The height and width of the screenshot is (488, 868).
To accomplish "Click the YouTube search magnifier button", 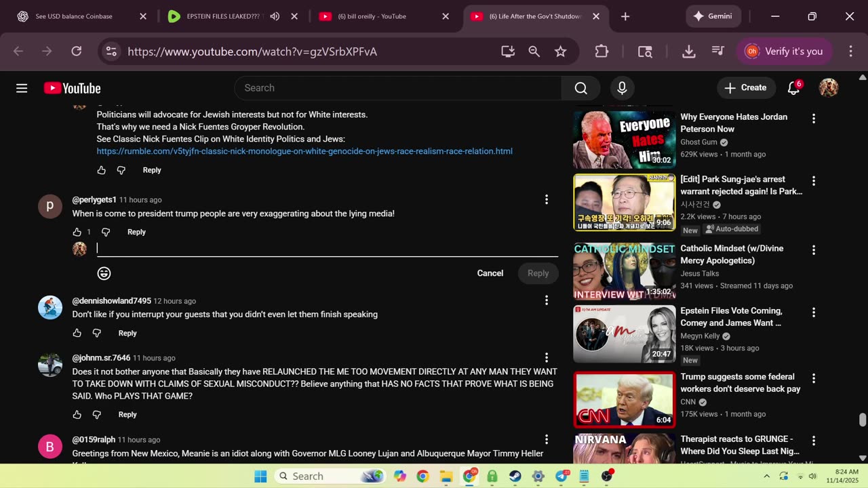I will pos(580,88).
